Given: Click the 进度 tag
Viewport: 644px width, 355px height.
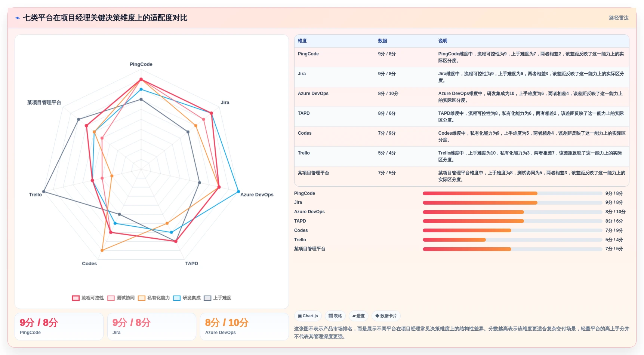Looking at the screenshot, I should point(358,316).
